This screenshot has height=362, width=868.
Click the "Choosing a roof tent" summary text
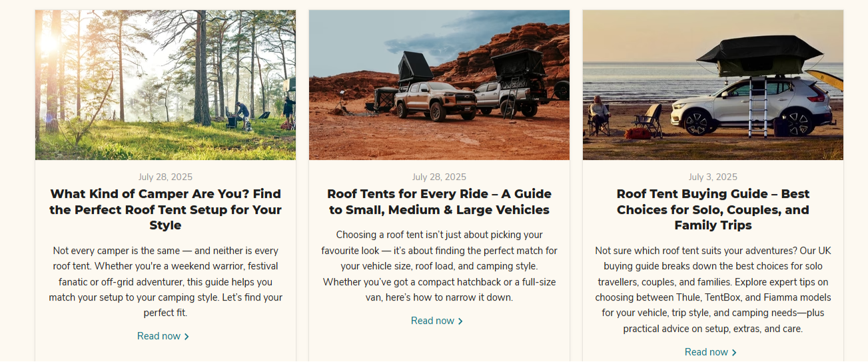[x=439, y=266]
